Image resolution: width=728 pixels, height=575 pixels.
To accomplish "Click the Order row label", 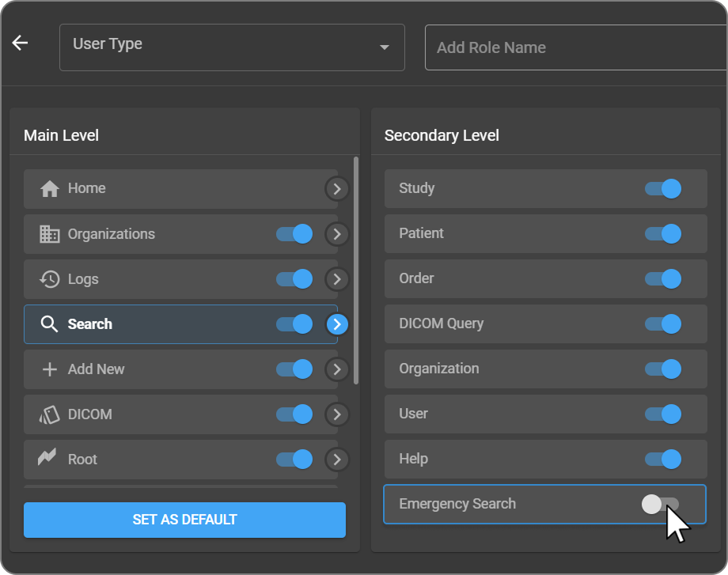I will (x=416, y=278).
